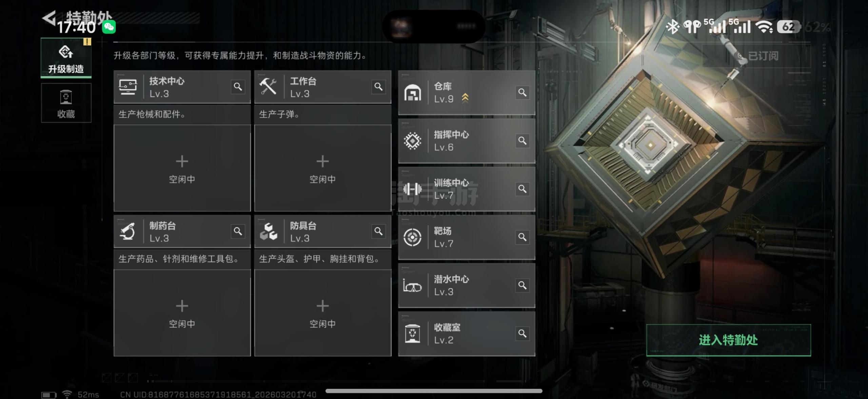Viewport: 868px width, 399px height.
Task: Click the 制药台 microscope icon
Action: point(127,231)
